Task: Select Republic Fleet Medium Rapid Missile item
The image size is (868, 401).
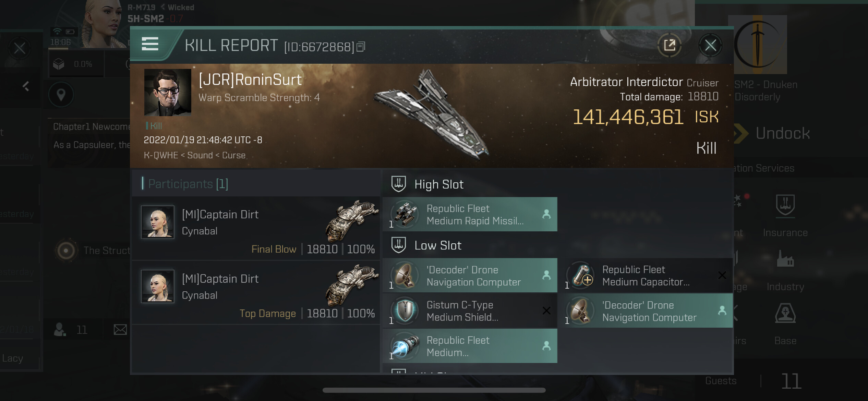Action: point(470,215)
